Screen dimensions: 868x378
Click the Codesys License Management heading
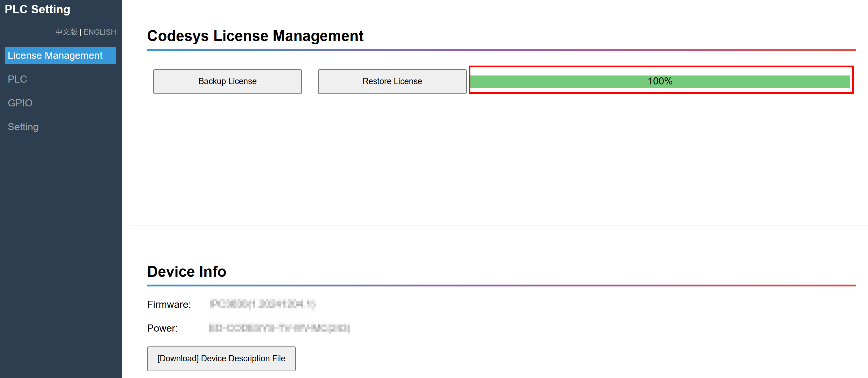[255, 36]
